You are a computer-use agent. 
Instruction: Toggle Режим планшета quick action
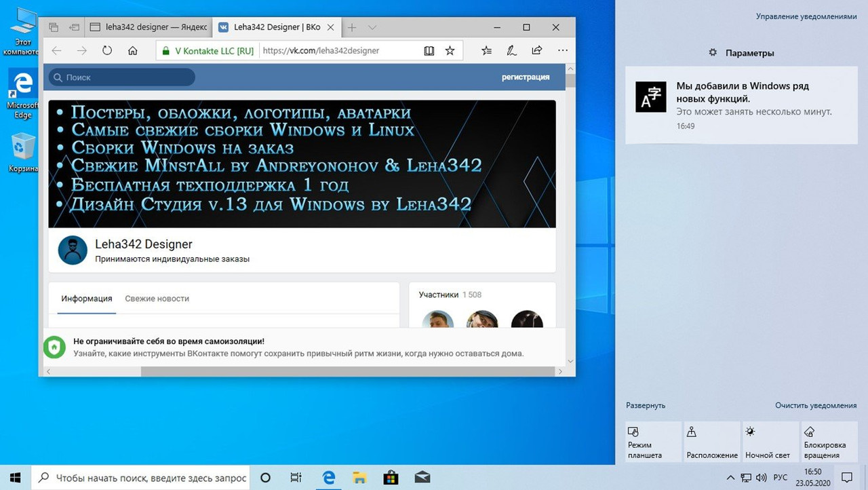point(652,441)
